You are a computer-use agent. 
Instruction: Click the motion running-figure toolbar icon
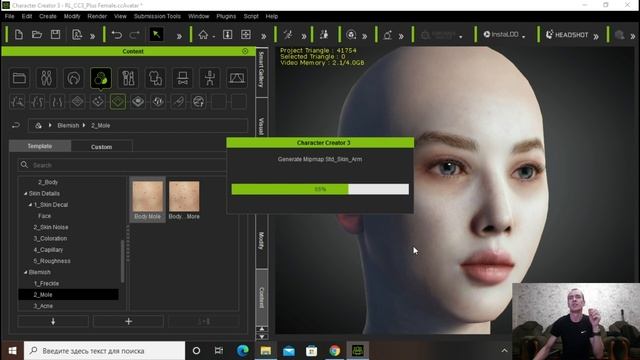(288, 35)
